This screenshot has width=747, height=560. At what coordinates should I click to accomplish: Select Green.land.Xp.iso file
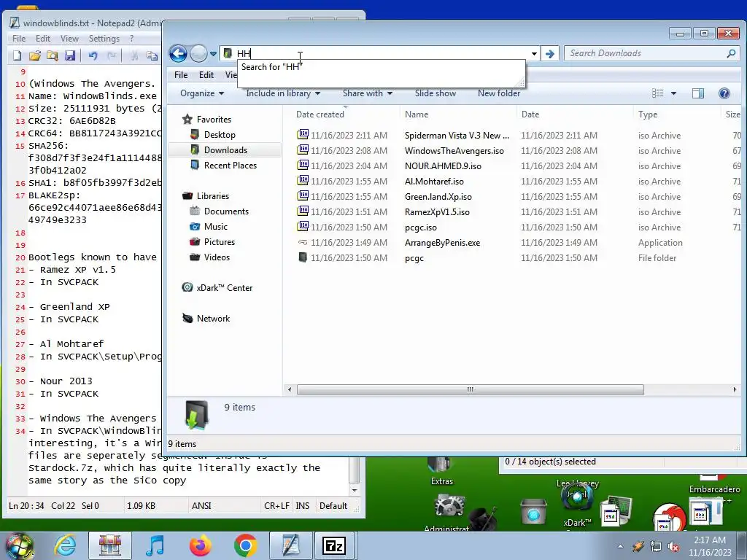(438, 197)
